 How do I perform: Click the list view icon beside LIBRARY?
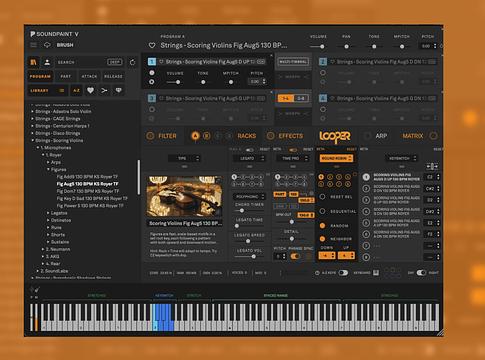pyautogui.click(x=61, y=91)
